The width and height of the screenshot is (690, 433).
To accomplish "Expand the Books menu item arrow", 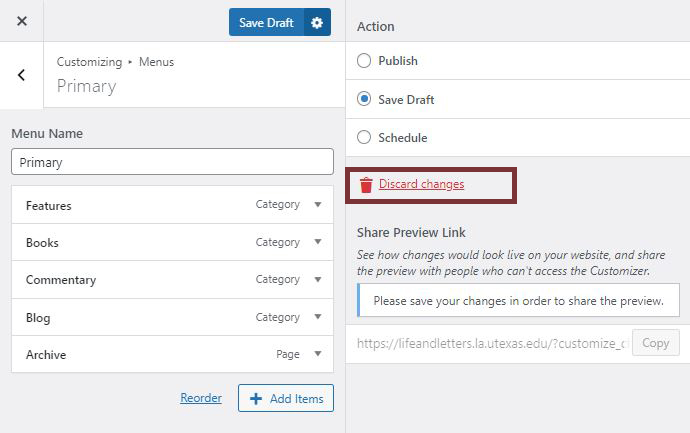I will tap(318, 242).
